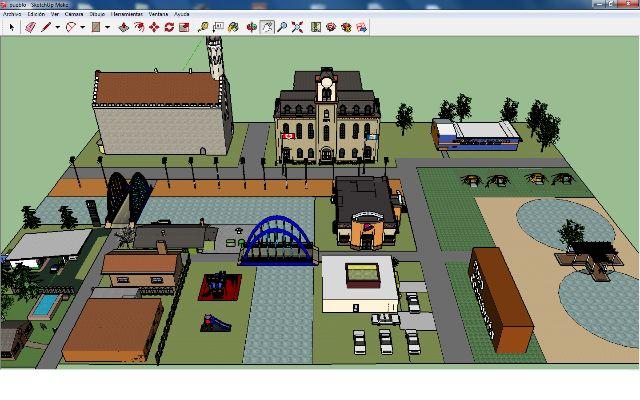Select the Scale tool
Viewport: 640px width, 400px height.
(x=184, y=27)
